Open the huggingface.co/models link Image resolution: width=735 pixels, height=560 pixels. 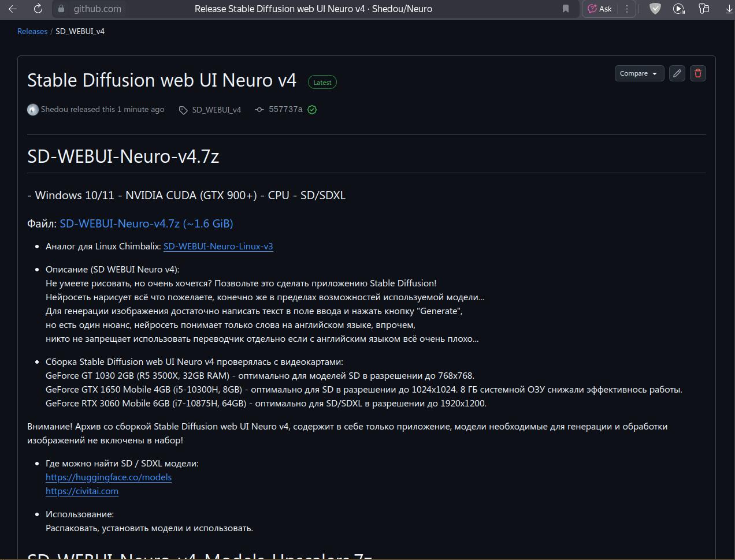pos(109,477)
